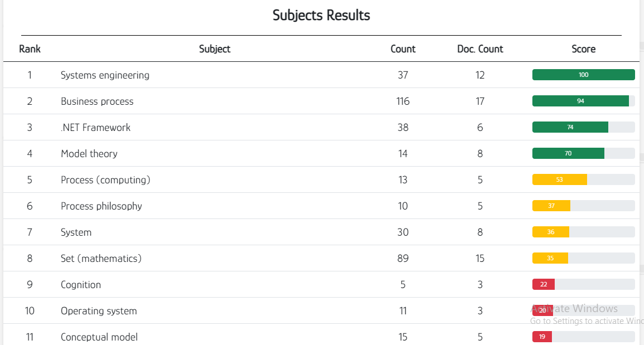Click the Score column header

click(583, 49)
